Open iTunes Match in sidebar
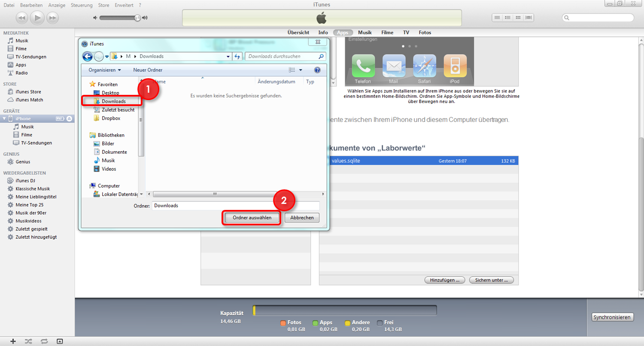Viewport: 644px width, 346px height. click(x=29, y=100)
